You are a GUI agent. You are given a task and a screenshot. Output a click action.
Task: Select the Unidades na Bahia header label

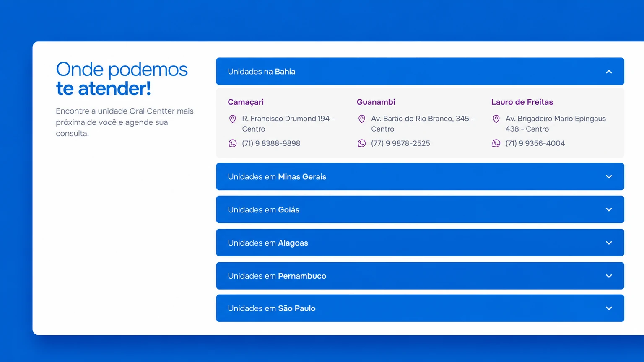(x=262, y=72)
